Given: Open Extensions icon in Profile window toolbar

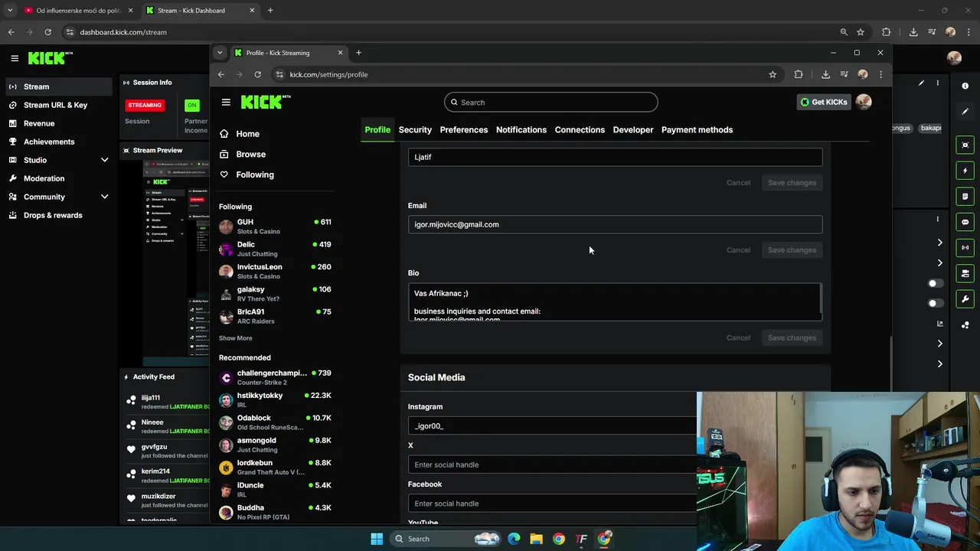Looking at the screenshot, I should click(799, 74).
